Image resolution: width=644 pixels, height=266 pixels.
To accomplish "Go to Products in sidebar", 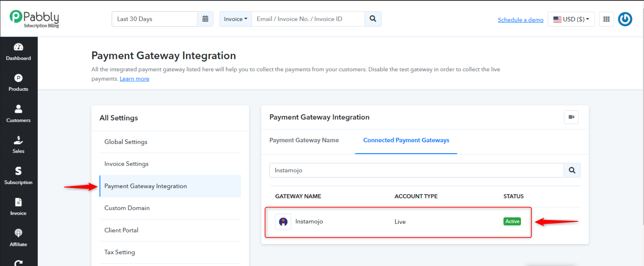I will (18, 83).
